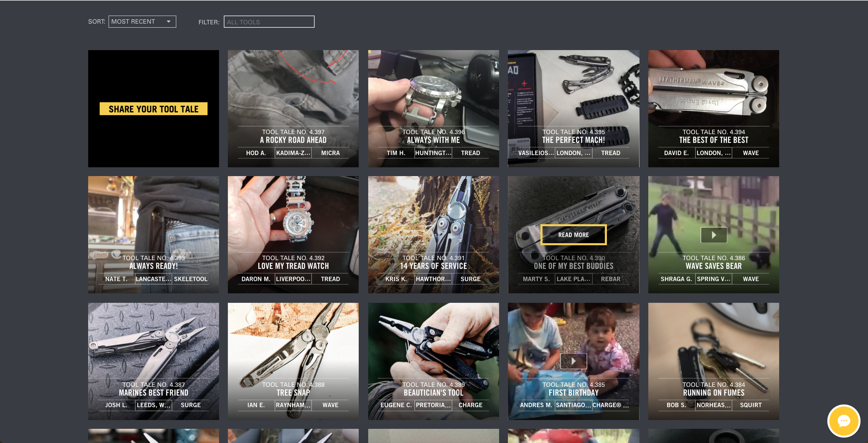
Task: Click Tool Tale No. 4.397 label
Action: (293, 132)
